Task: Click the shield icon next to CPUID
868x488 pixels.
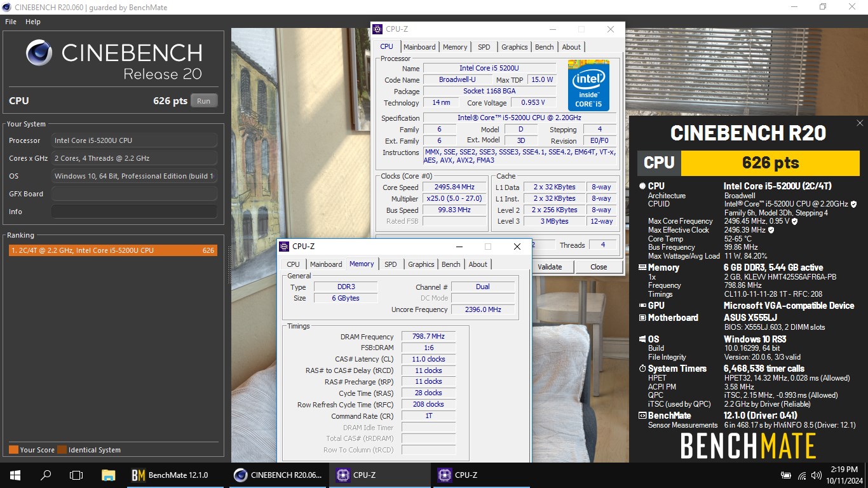Action: 853,204
